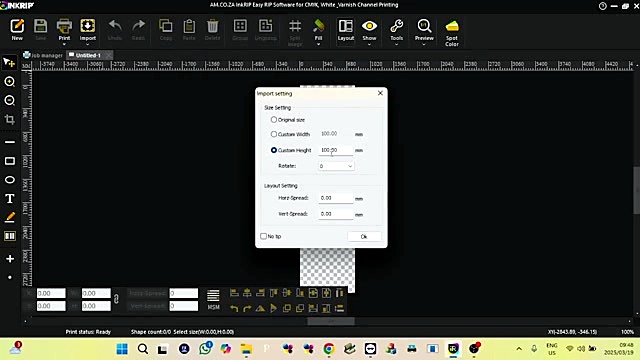Click the flip triangle icon in bottom toolbar

[x=260, y=309]
